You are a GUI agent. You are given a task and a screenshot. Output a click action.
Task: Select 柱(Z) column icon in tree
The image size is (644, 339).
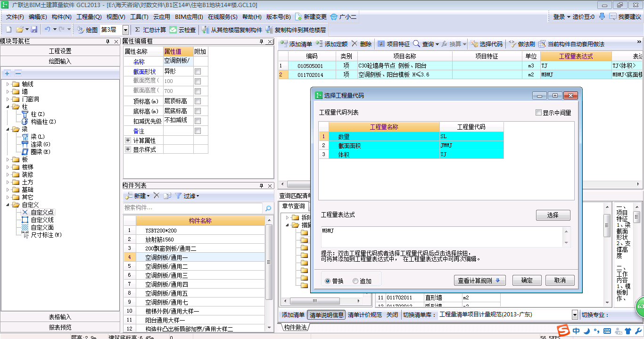(25, 114)
